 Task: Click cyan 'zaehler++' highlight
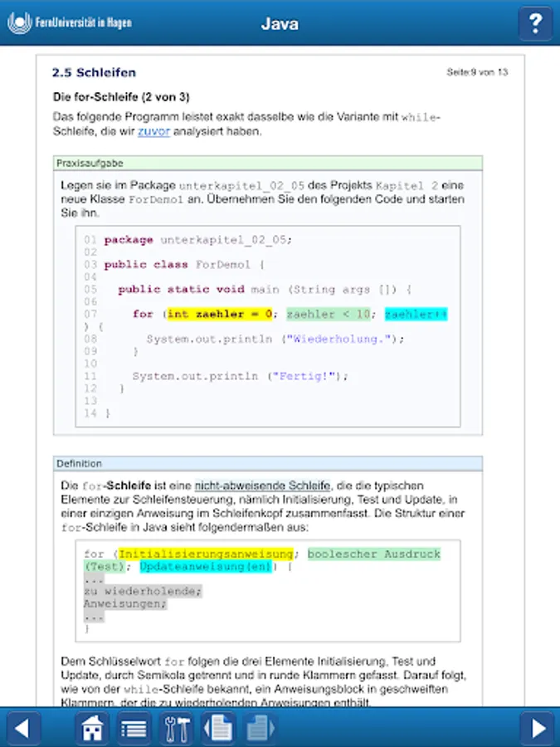tap(416, 314)
